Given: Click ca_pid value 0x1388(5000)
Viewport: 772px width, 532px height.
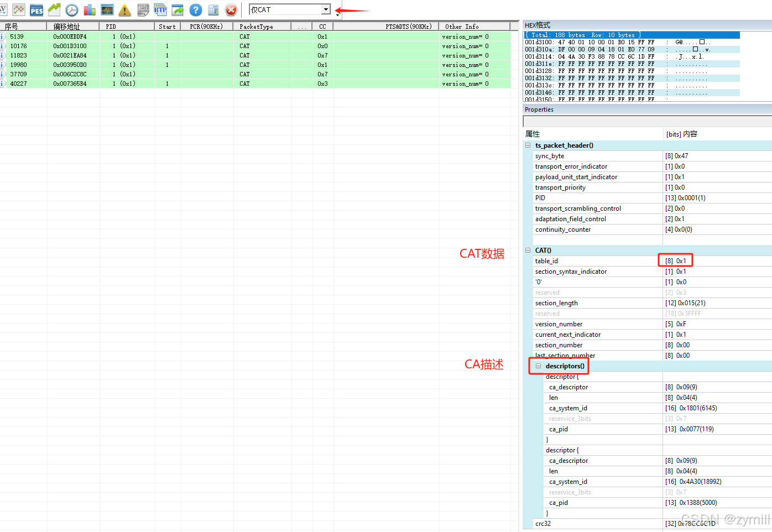Looking at the screenshot, I should tap(691, 503).
